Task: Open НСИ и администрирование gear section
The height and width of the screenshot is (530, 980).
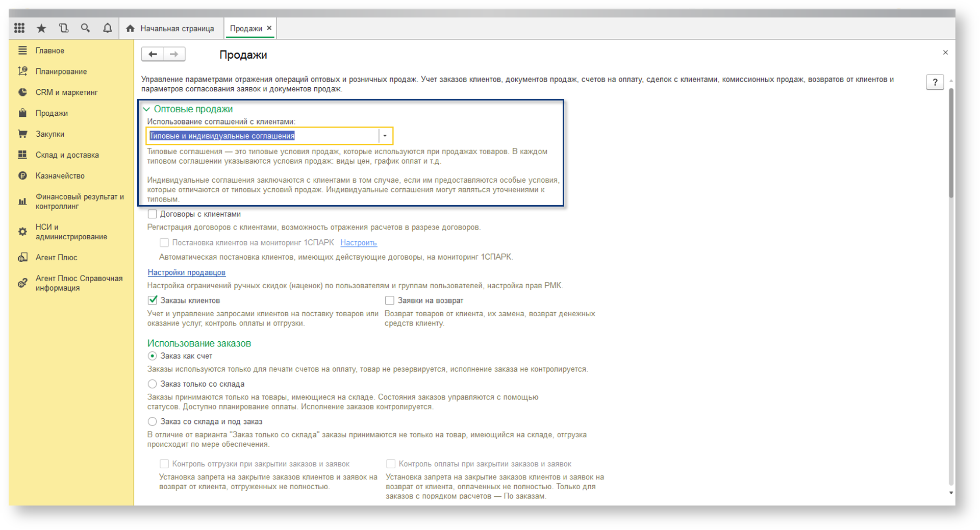Action: [x=71, y=232]
